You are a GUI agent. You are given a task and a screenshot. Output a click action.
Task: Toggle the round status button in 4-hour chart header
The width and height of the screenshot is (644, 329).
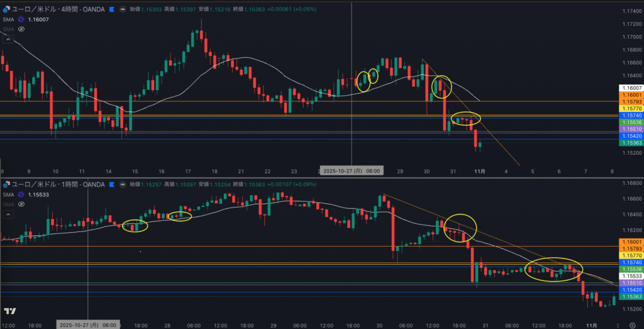coord(122,9)
